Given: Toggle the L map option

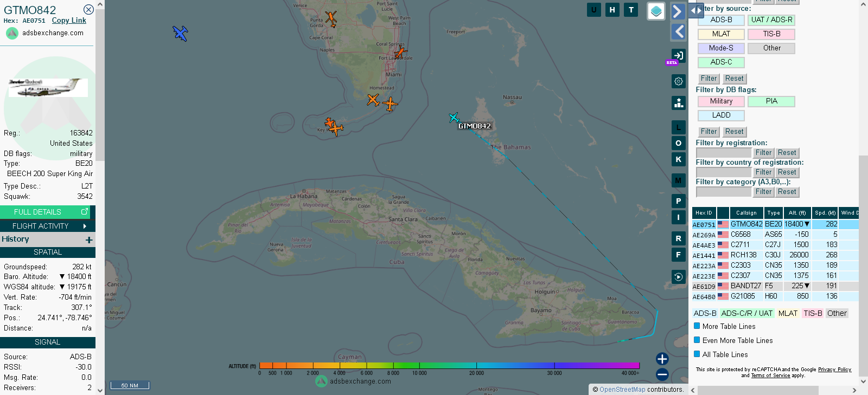Looking at the screenshot, I should click(x=678, y=127).
